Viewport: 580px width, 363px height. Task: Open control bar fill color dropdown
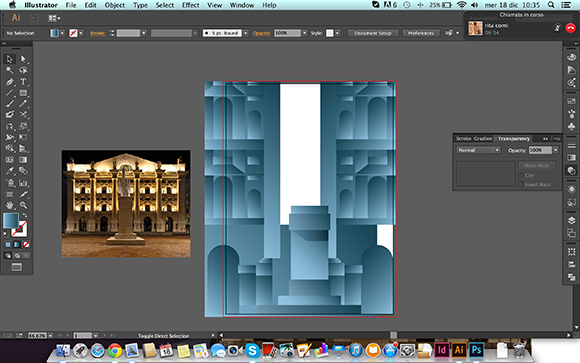62,33
